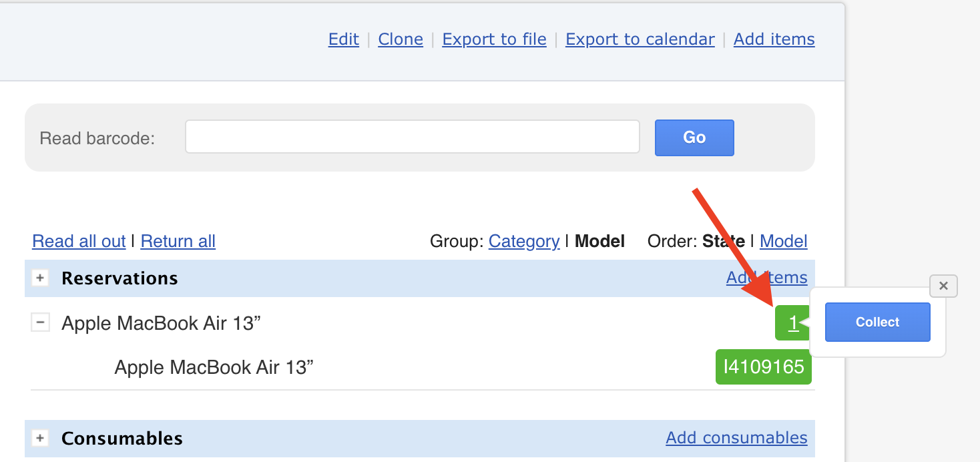The image size is (980, 462).
Task: Click Export to calendar
Action: coord(640,39)
